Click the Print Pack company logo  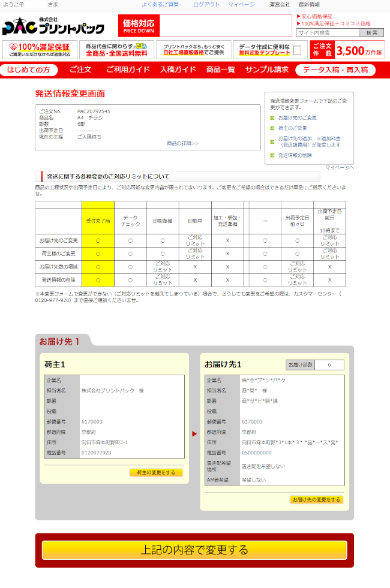click(53, 26)
